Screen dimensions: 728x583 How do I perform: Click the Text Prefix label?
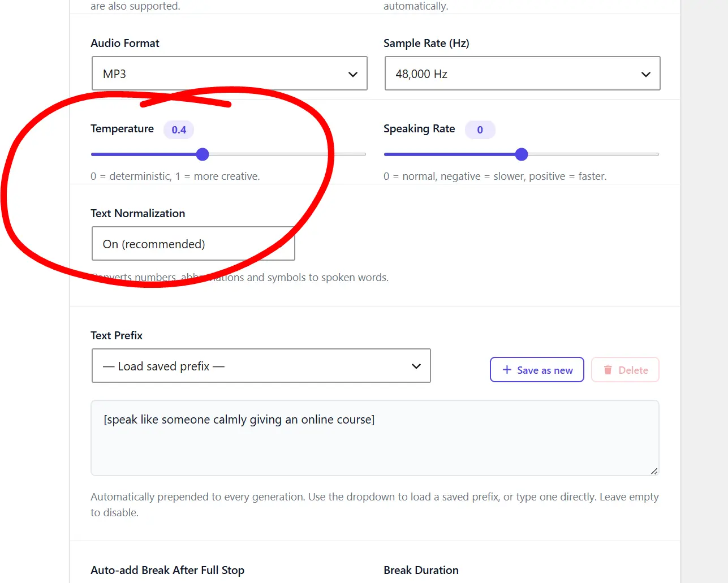(x=117, y=335)
